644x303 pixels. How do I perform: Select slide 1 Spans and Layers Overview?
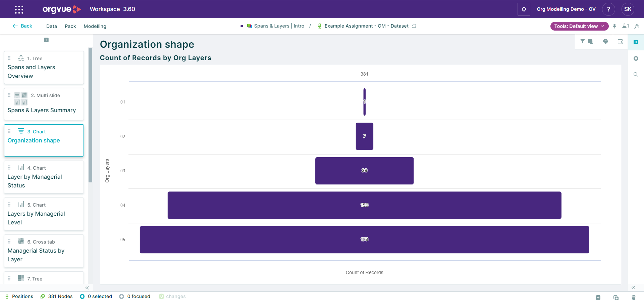[44, 68]
